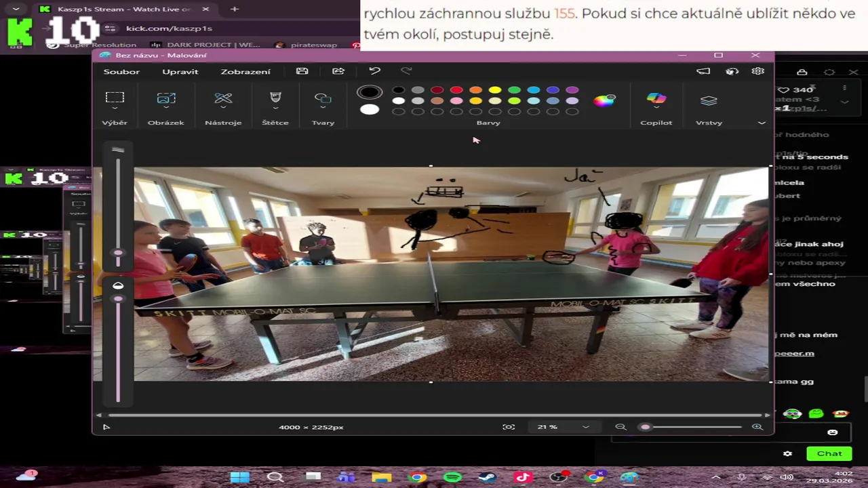Open a new browser tab
The width and height of the screenshot is (868, 488).
(235, 9)
